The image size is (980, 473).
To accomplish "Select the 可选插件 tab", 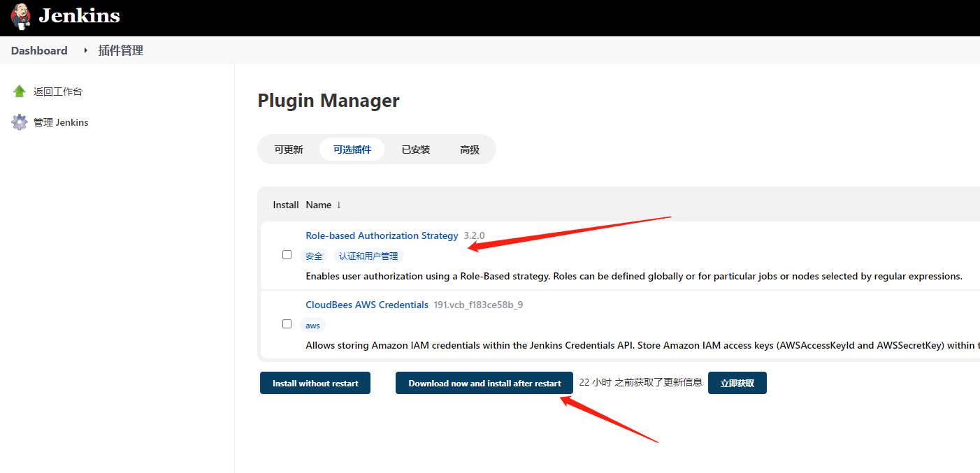I will [352, 150].
